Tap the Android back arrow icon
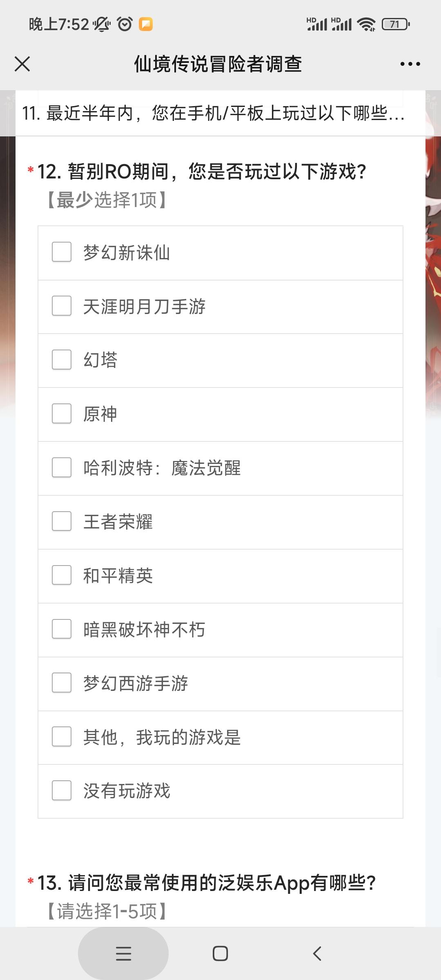 click(x=317, y=953)
